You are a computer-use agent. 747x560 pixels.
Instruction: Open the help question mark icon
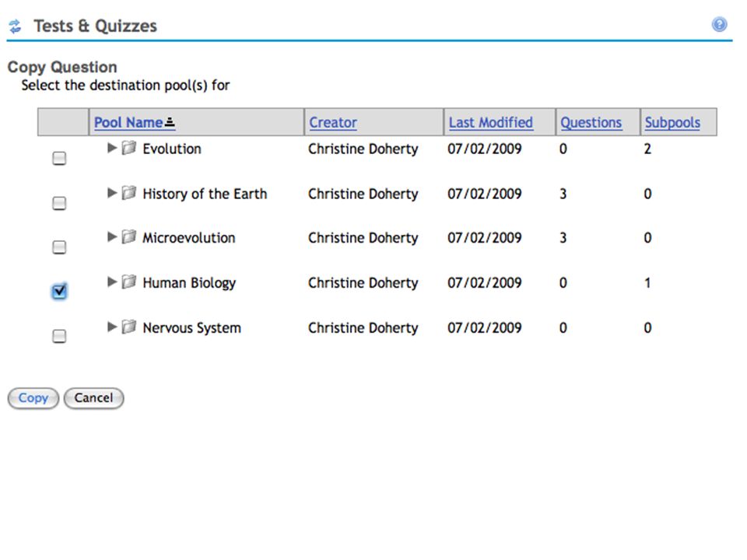pos(719,24)
